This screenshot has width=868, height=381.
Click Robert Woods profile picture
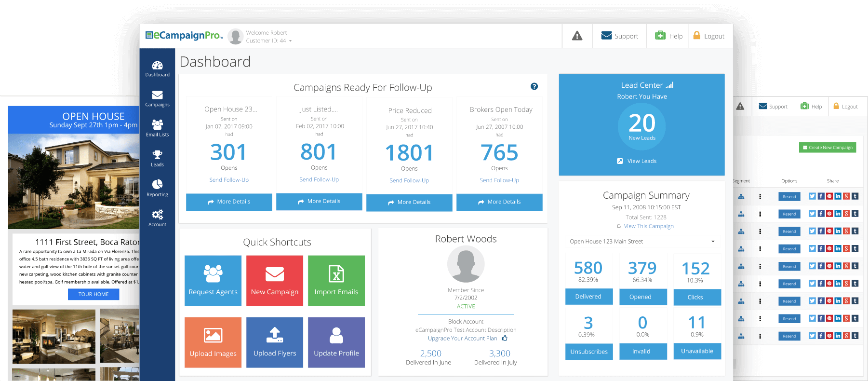[466, 264]
